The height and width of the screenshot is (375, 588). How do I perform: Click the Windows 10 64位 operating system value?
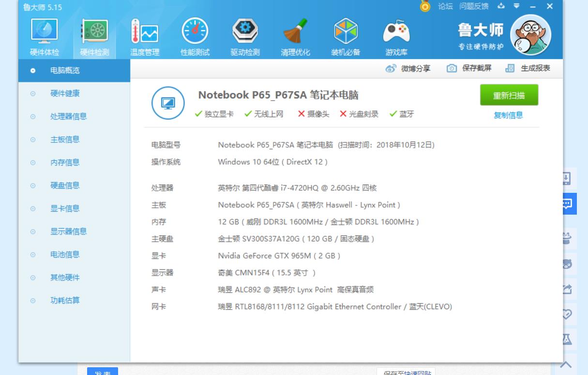[273, 162]
